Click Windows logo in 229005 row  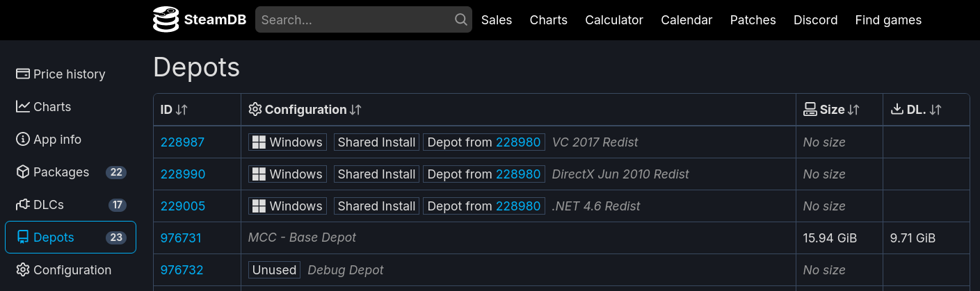pos(259,206)
